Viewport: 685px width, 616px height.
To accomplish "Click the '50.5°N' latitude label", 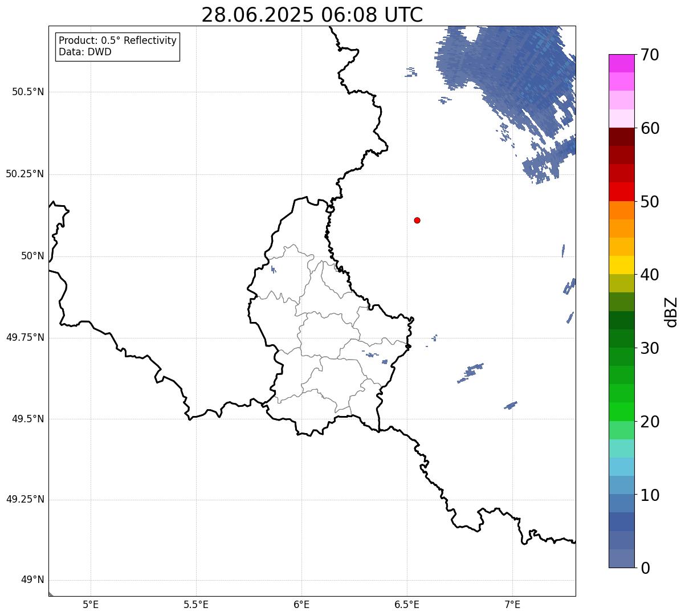I will tap(28, 92).
